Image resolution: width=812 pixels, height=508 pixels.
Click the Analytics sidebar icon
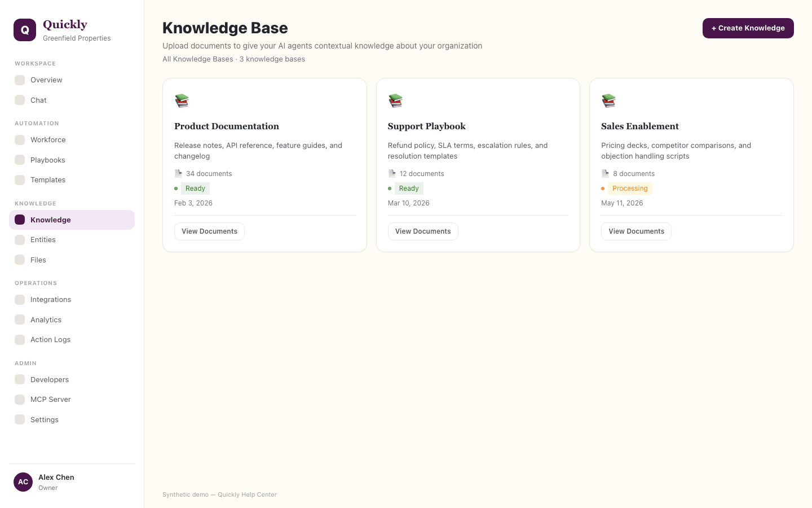[20, 319]
